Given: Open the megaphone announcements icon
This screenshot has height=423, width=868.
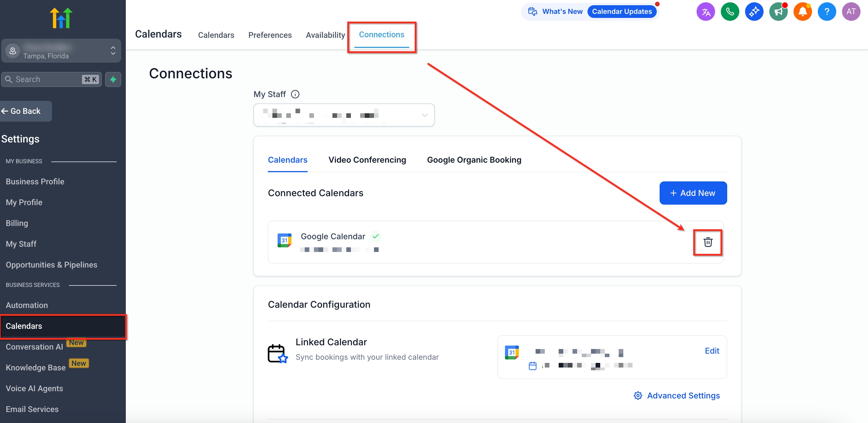Looking at the screenshot, I should click(x=778, y=12).
